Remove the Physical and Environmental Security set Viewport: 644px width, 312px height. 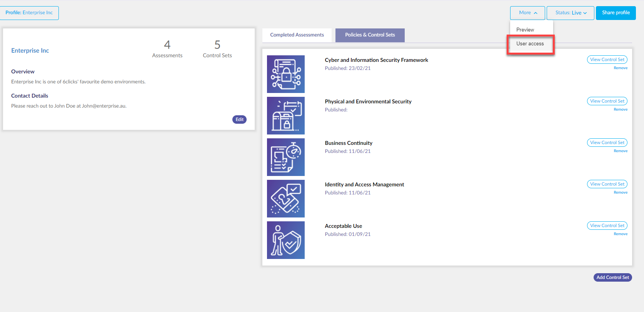[621, 110]
